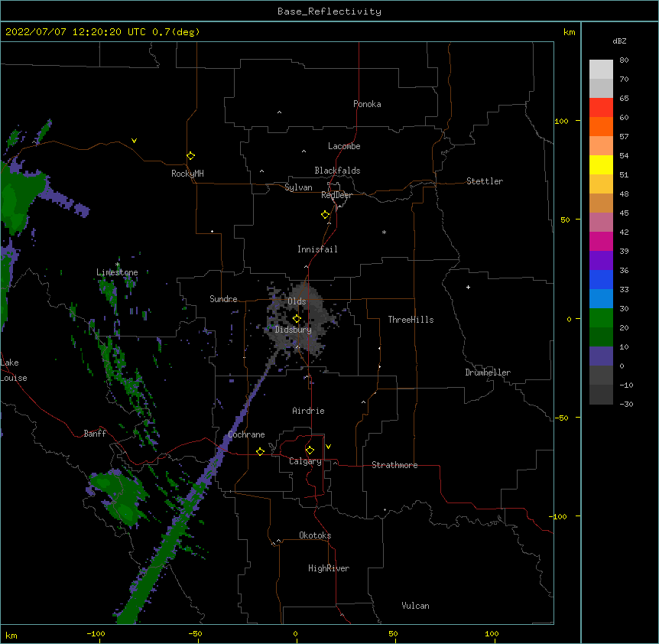Click the Blackfalds label
659x644 pixels.
coord(337,171)
